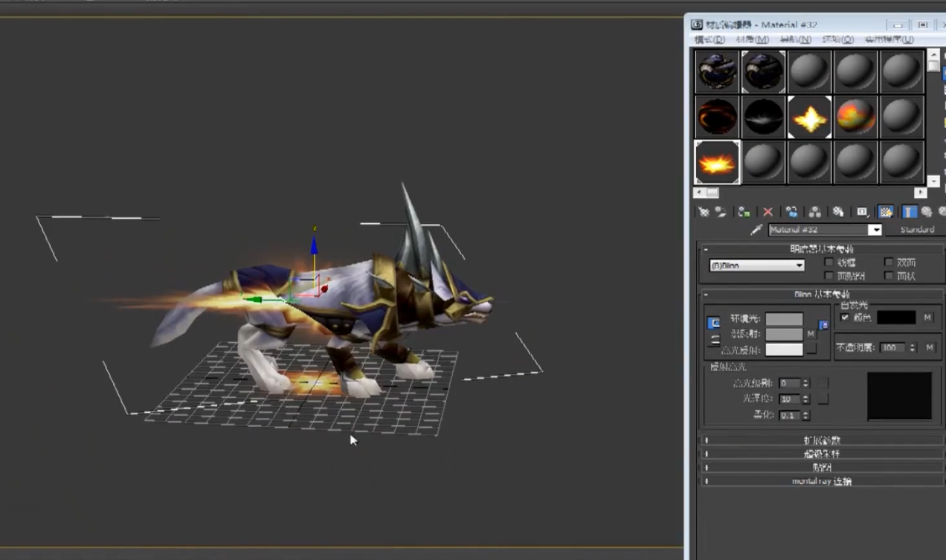Viewport: 946px width, 560px height.
Task: Select the orange explosion material sample
Action: click(717, 162)
